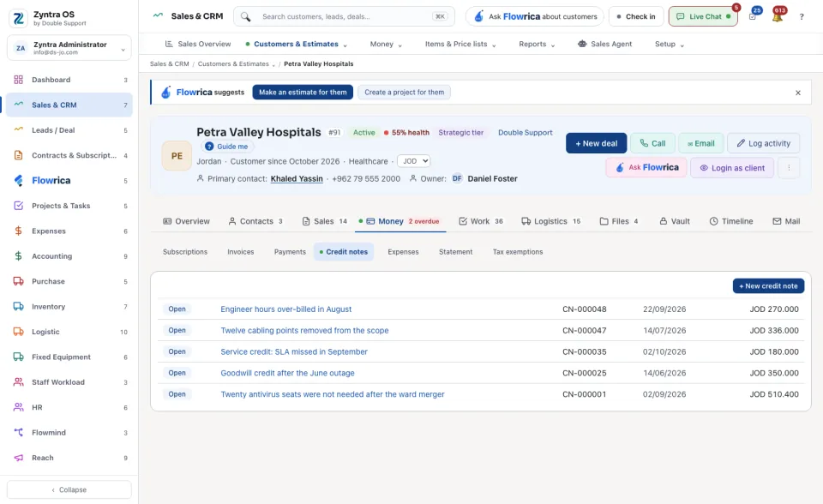The height and width of the screenshot is (504, 823).
Task: Expand the Zyntra Administrator account dropdown
Action: click(123, 50)
